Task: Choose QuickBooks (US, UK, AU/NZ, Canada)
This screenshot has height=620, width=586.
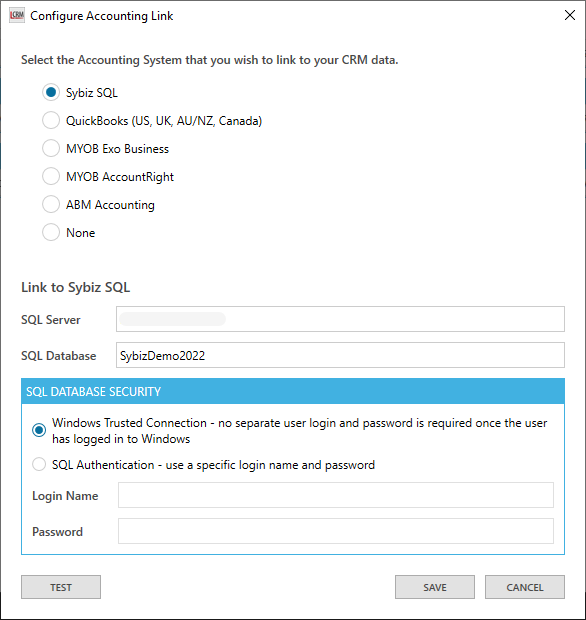Action: [51, 120]
